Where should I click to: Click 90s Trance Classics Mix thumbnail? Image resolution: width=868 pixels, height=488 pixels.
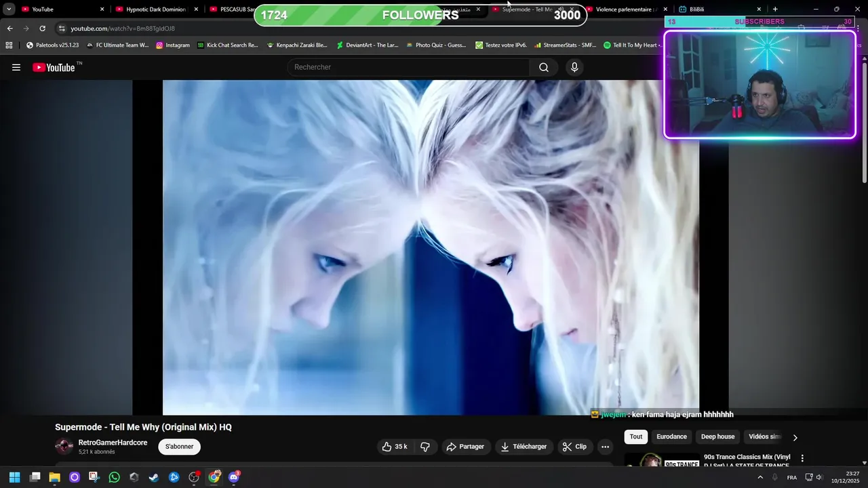662,461
